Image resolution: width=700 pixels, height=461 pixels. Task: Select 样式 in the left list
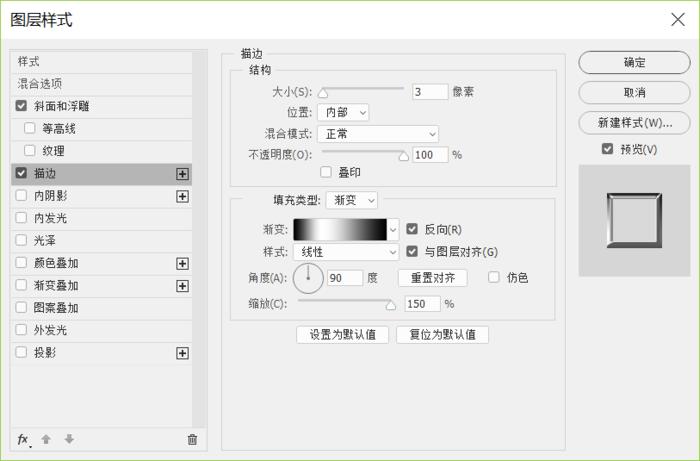pos(101,62)
